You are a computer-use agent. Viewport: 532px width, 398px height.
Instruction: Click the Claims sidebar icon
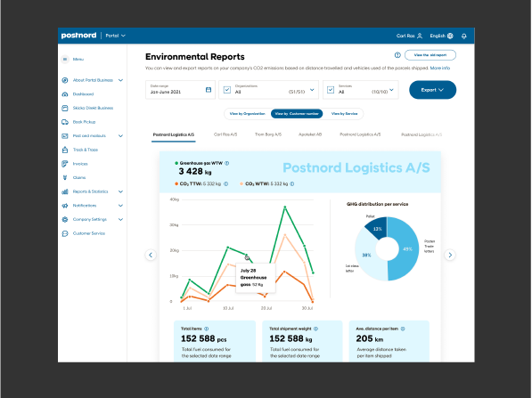[x=65, y=178]
